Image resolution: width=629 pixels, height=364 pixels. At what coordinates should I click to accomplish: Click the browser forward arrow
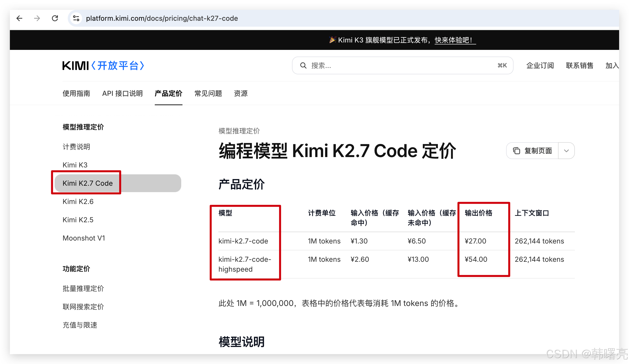[x=37, y=18]
